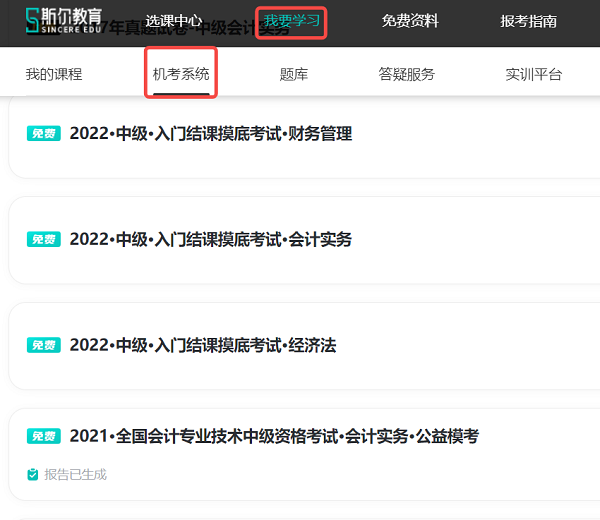The height and width of the screenshot is (520, 600).
Task: Open 2022·中级·入门结课摸底考试·财务管理 exam
Action: (211, 134)
